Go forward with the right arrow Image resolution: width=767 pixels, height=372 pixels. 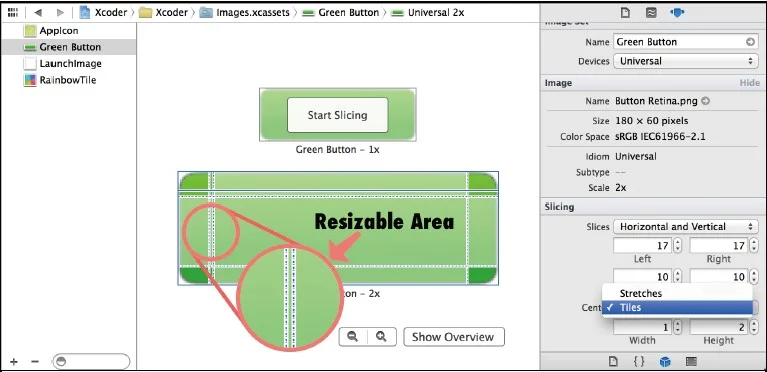tap(60, 13)
